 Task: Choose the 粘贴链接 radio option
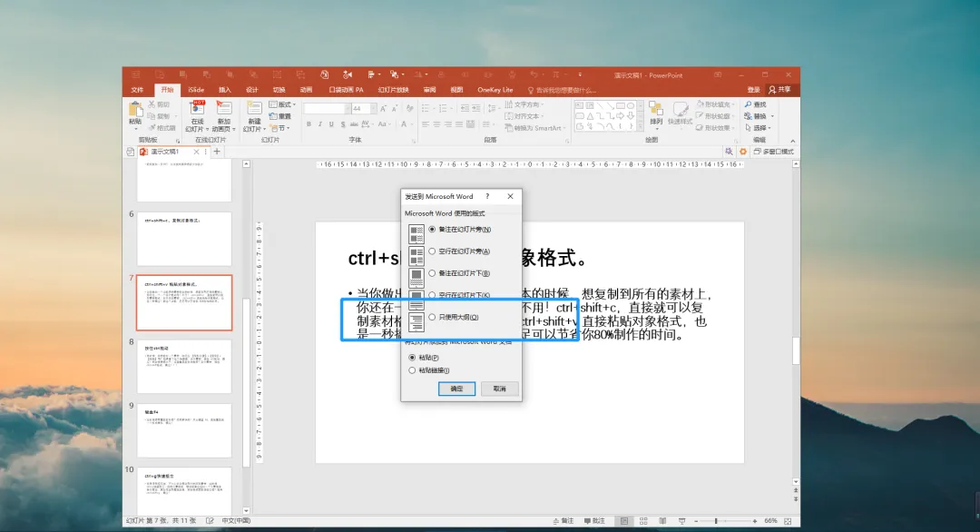(x=412, y=370)
